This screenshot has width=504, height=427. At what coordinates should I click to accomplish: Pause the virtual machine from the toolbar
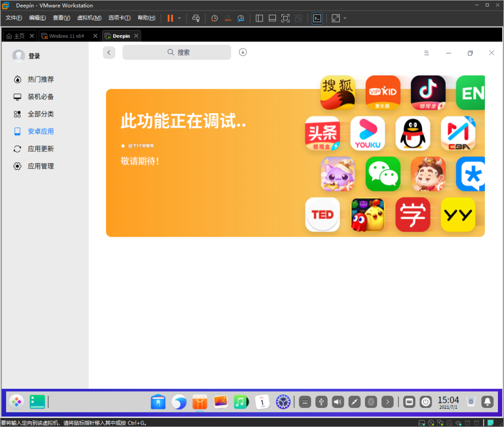tap(170, 18)
